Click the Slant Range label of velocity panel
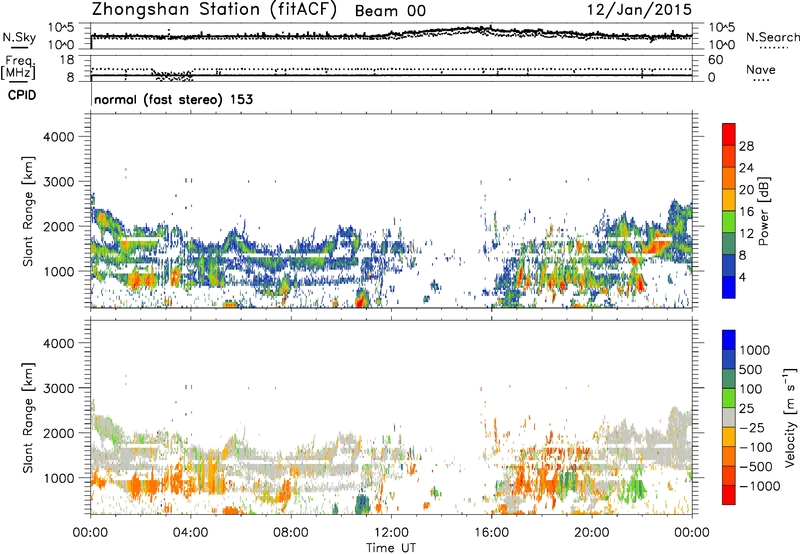Screen dimensions: 800x554 (28, 417)
